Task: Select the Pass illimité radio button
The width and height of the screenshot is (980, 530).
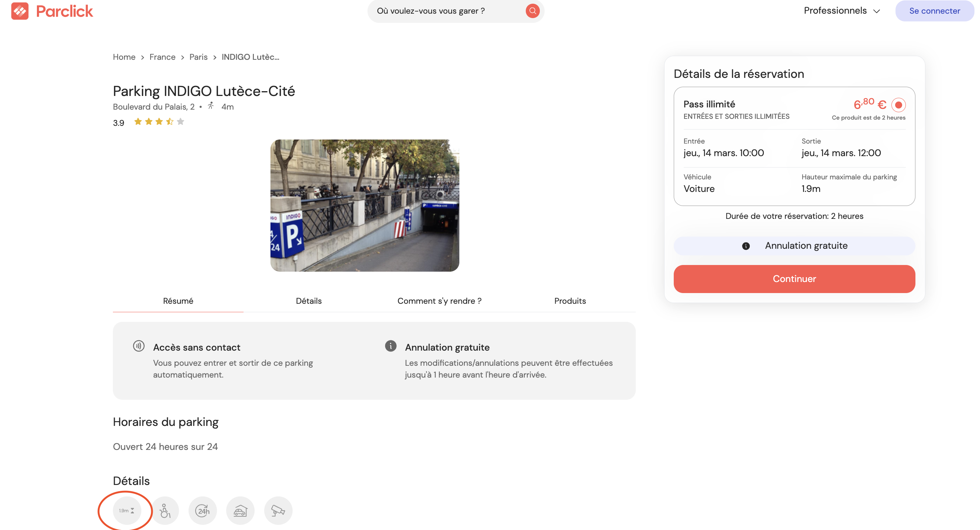Action: pyautogui.click(x=898, y=104)
